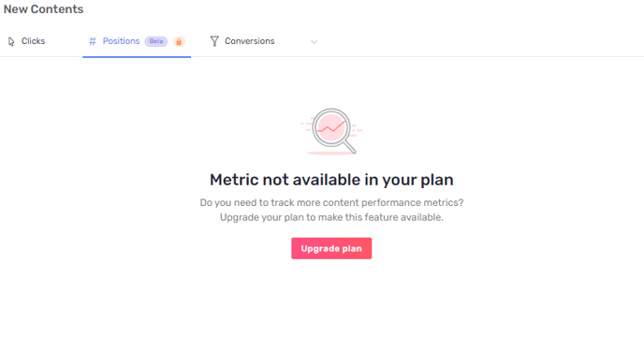Click the pink trend line inside magnifier
The width and height of the screenshot is (644, 337).
[x=331, y=127]
